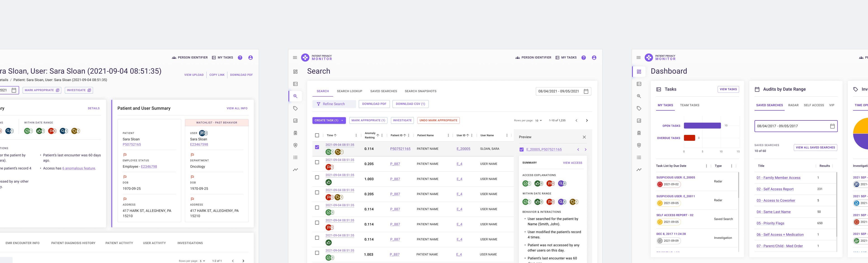Click flag icon above DEPARTMENT
Image resolution: width=868 pixels, height=263 pixels.
point(192,155)
